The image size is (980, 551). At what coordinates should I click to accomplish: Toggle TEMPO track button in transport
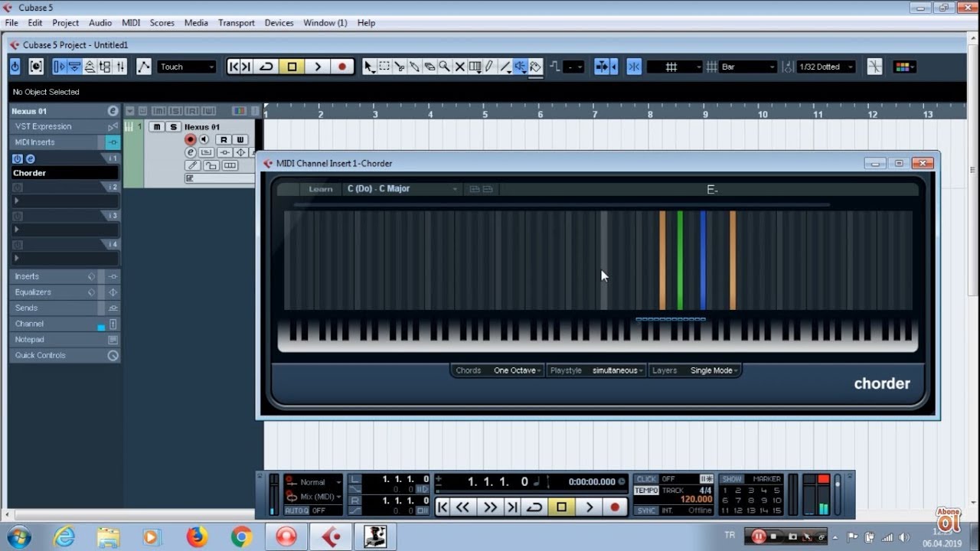tap(646, 490)
